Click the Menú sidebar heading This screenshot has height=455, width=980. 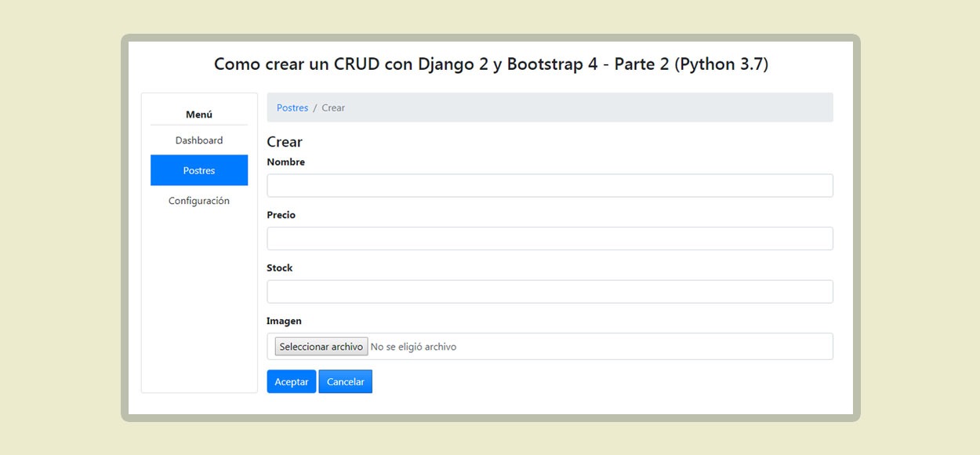199,115
